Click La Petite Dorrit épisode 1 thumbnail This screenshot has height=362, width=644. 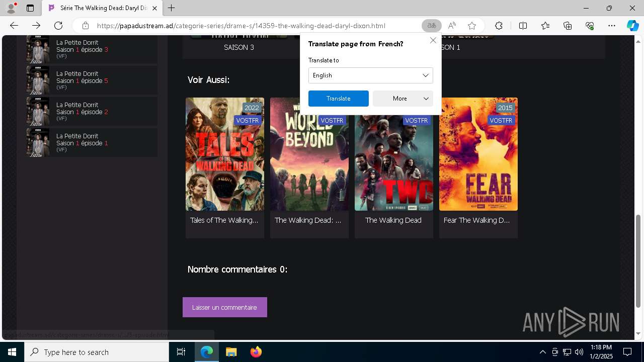(x=38, y=143)
